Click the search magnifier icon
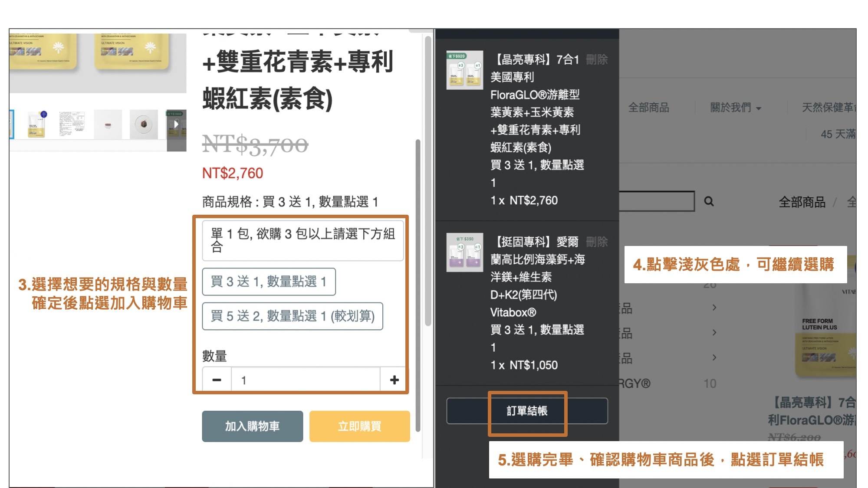 pyautogui.click(x=709, y=201)
